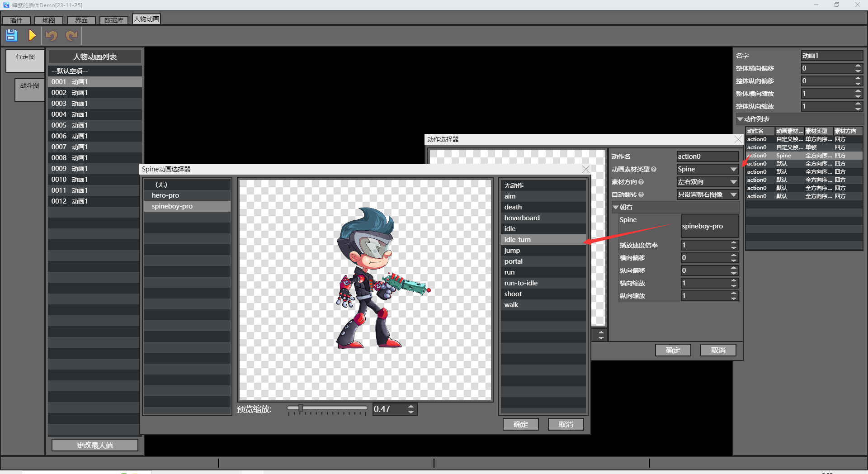Select --默认空项-- in 人物动画列表

pyautogui.click(x=95, y=71)
